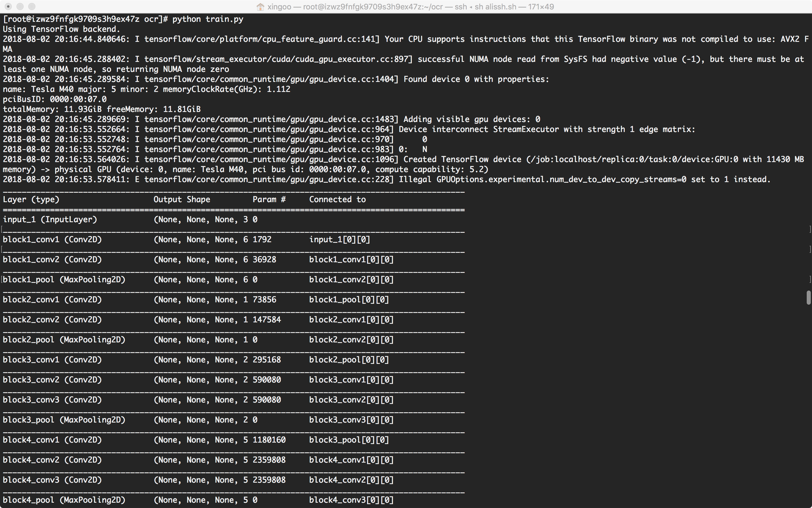Viewport: 812px width, 508px height.
Task: Click 'block3_pool (MaxPooling2D)' row name
Action: tap(64, 420)
